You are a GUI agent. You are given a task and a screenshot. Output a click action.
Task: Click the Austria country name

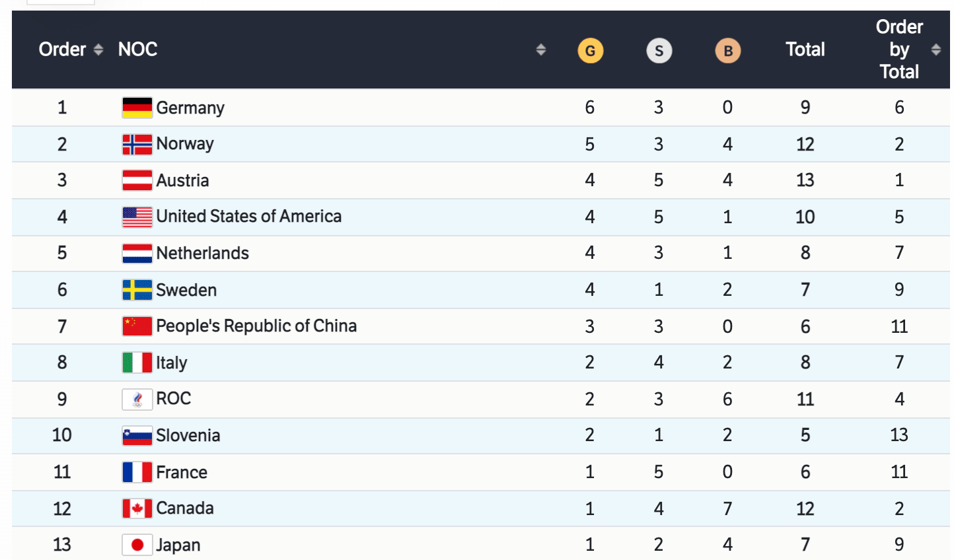click(182, 180)
